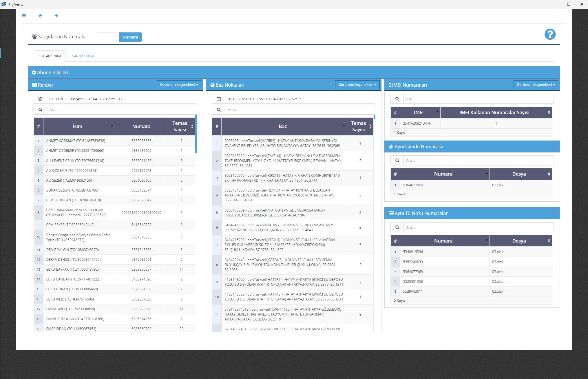Click the Aynı TC No'lu Numaralar search icon

[x=397, y=227]
